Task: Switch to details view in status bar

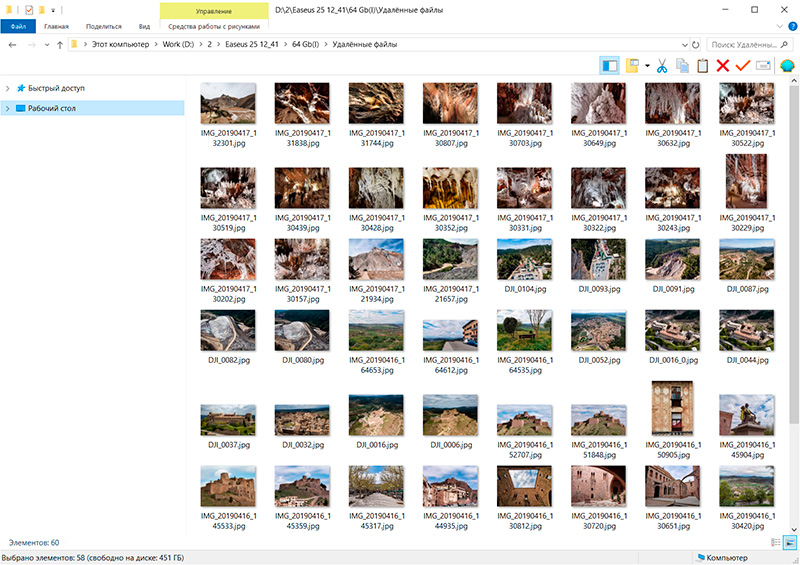Action: 776,541
